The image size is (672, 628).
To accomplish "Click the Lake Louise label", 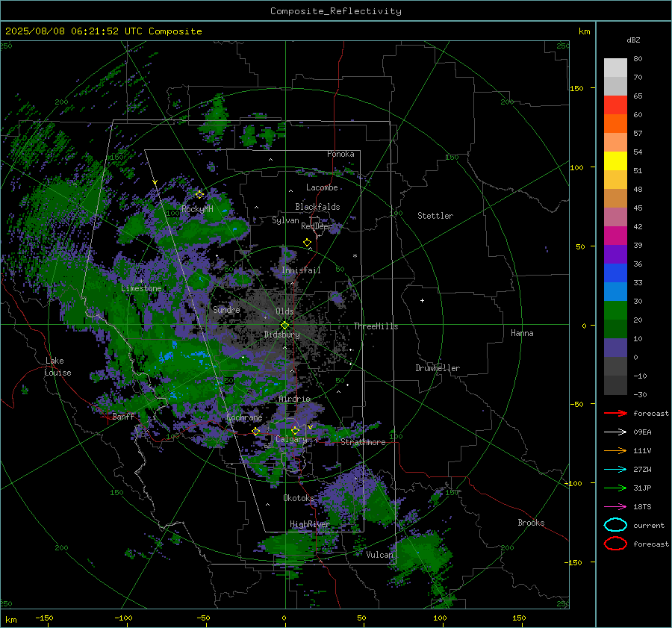I will pos(58,367).
